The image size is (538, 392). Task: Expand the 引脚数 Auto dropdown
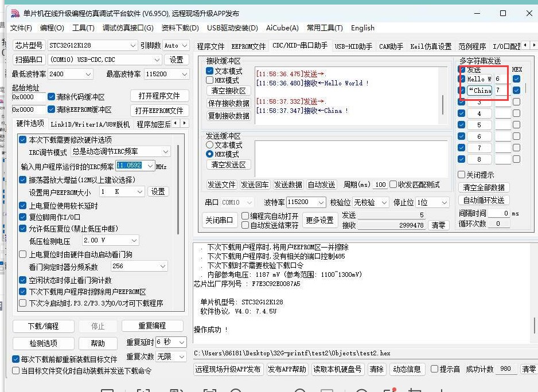[184, 45]
